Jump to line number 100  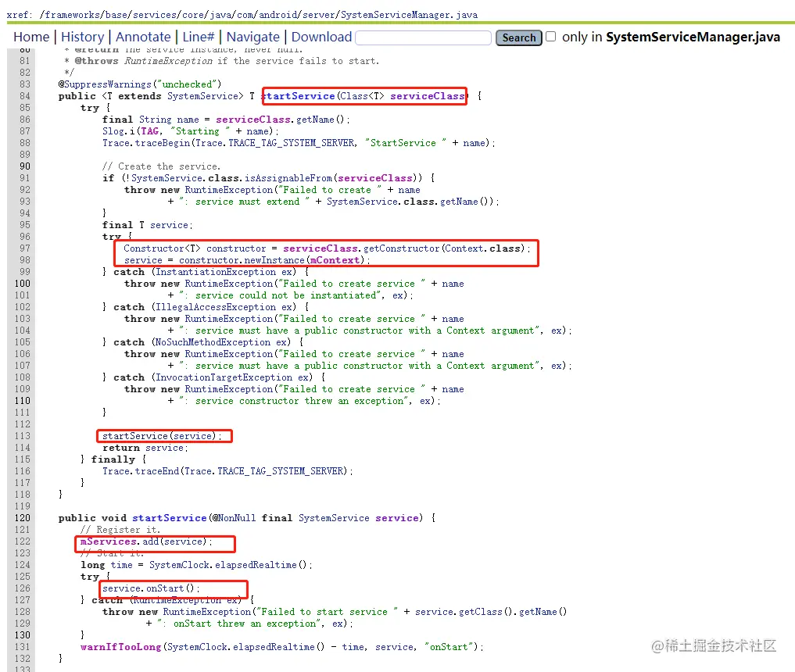click(x=23, y=284)
